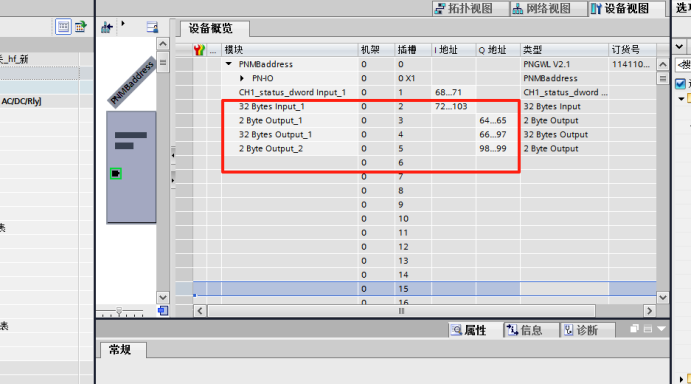The width and height of the screenshot is (691, 384).
Task: Select the device view tab
Action: pos(626,8)
